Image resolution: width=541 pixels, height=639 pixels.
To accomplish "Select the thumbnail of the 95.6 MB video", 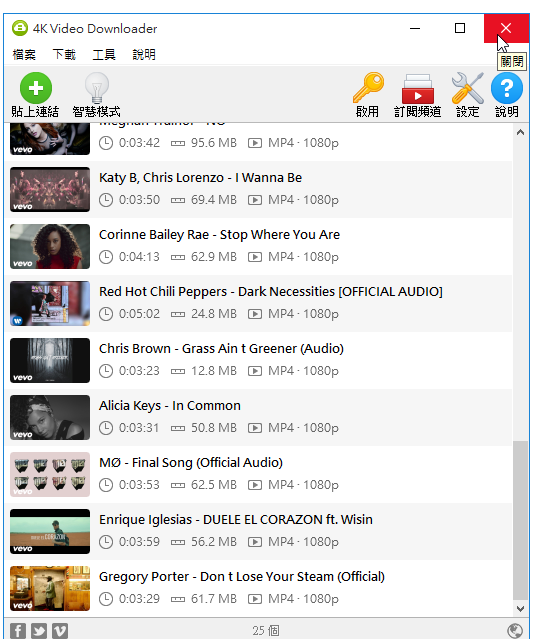I will click(50, 139).
